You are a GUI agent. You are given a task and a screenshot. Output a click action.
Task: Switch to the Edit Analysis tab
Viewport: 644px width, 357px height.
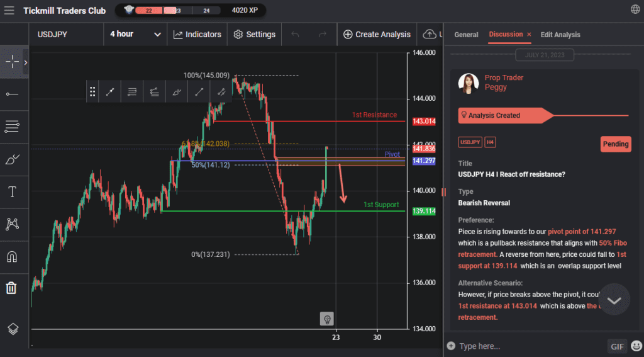(x=560, y=35)
